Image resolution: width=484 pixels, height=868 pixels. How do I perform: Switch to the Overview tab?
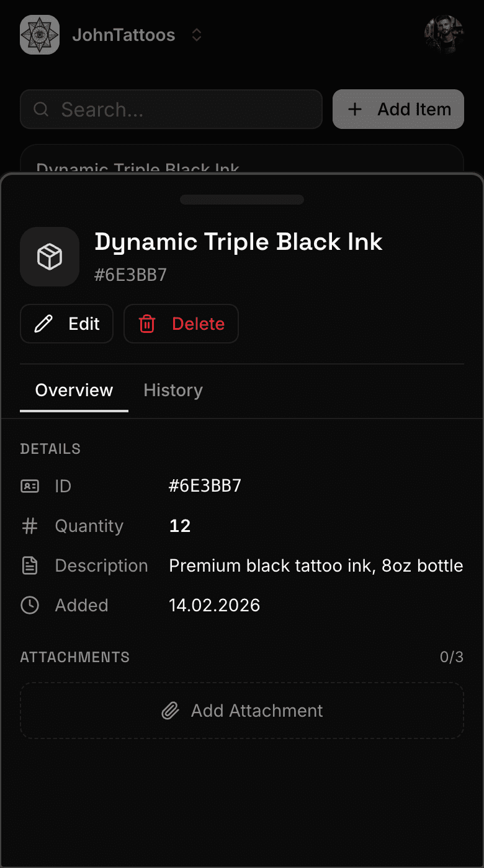(x=74, y=391)
